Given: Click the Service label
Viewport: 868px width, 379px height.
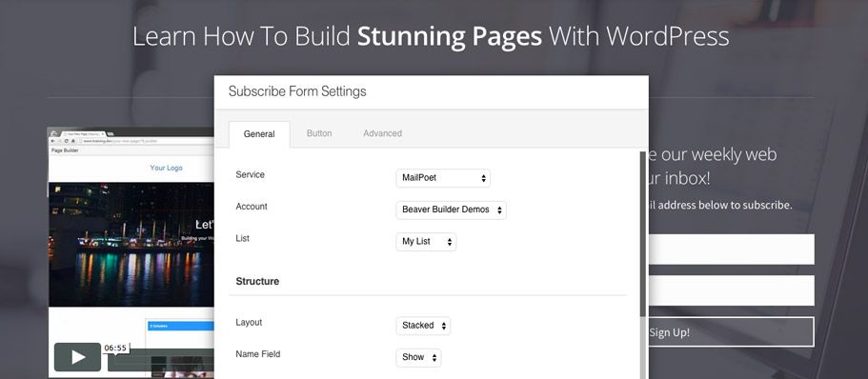Looking at the screenshot, I should click(x=251, y=174).
